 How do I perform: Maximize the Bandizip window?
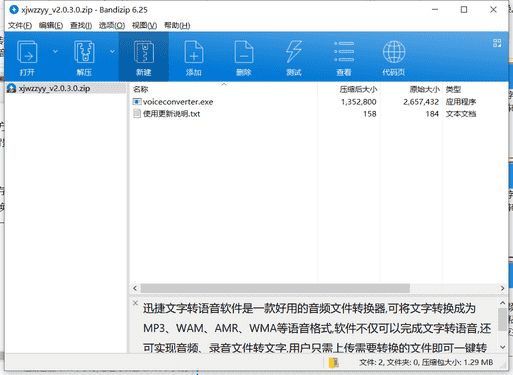(x=464, y=10)
